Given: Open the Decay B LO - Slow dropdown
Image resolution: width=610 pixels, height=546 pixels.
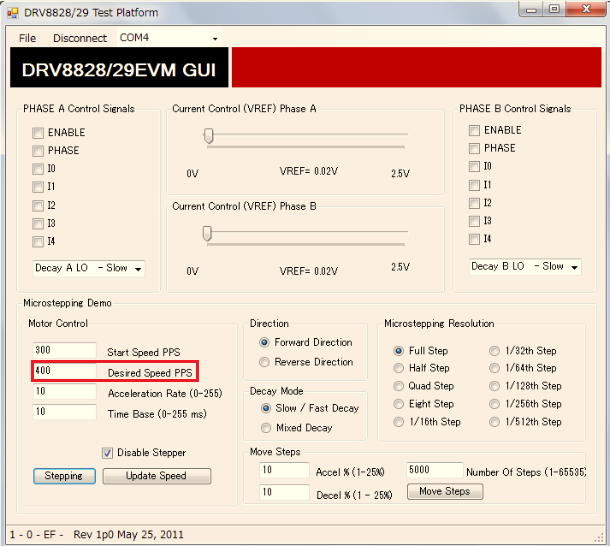Looking at the screenshot, I should 525,267.
